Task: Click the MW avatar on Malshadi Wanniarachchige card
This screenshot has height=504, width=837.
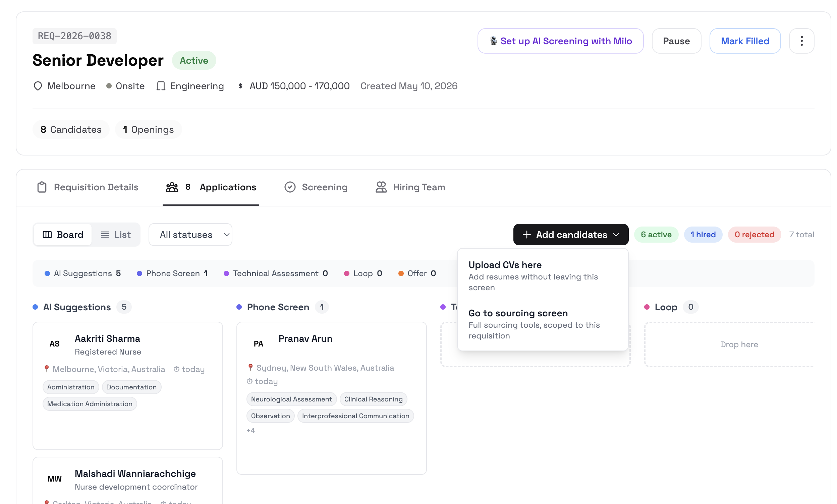Action: pos(54,479)
